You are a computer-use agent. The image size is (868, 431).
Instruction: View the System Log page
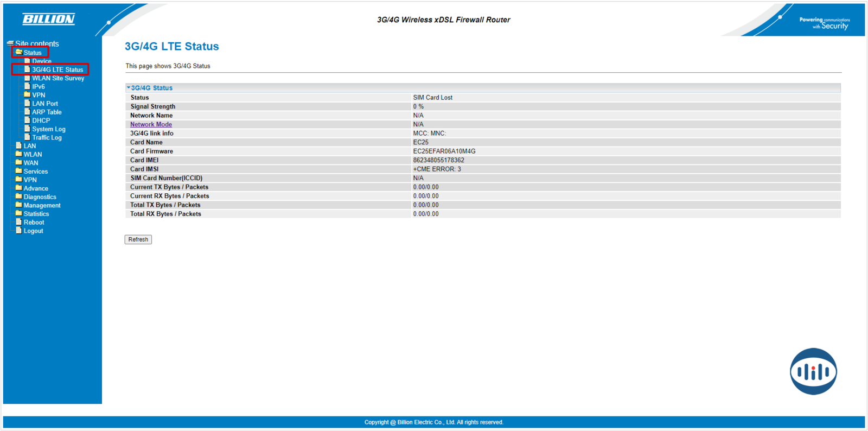point(48,129)
